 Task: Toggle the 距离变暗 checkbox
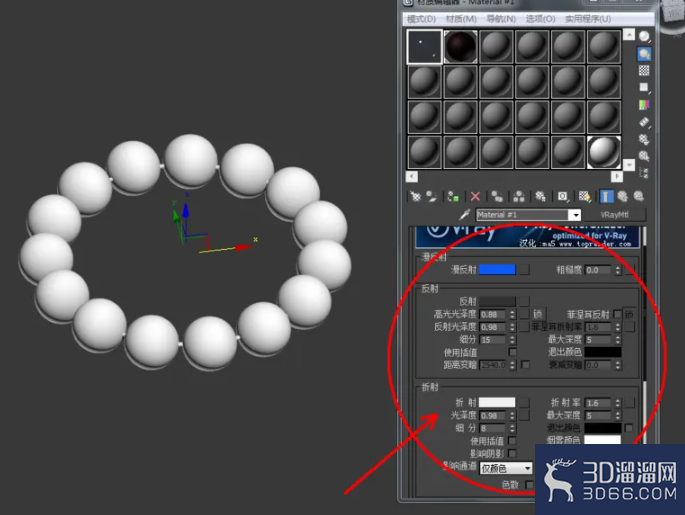526,364
